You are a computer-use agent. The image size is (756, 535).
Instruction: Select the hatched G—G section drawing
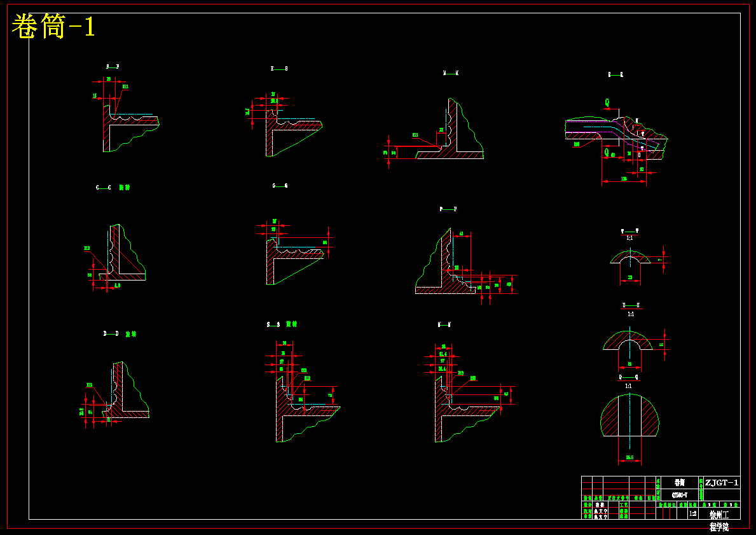coord(294,261)
